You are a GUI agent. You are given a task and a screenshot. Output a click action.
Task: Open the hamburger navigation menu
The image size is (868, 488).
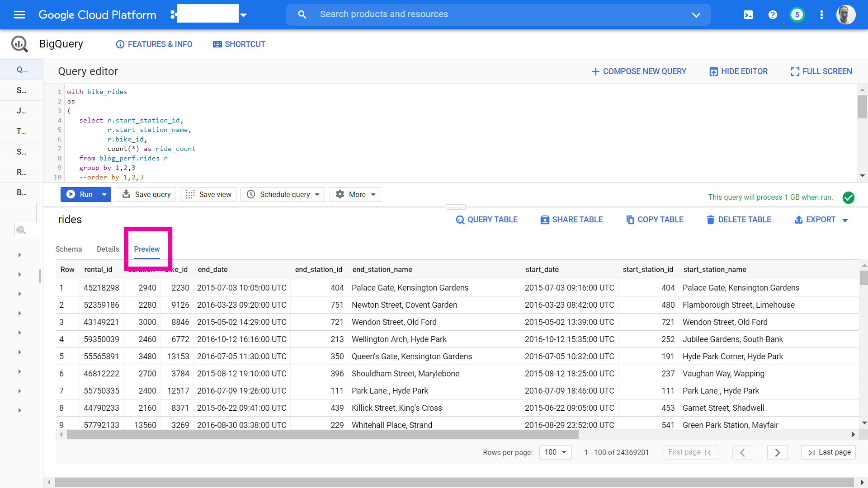pos(19,15)
